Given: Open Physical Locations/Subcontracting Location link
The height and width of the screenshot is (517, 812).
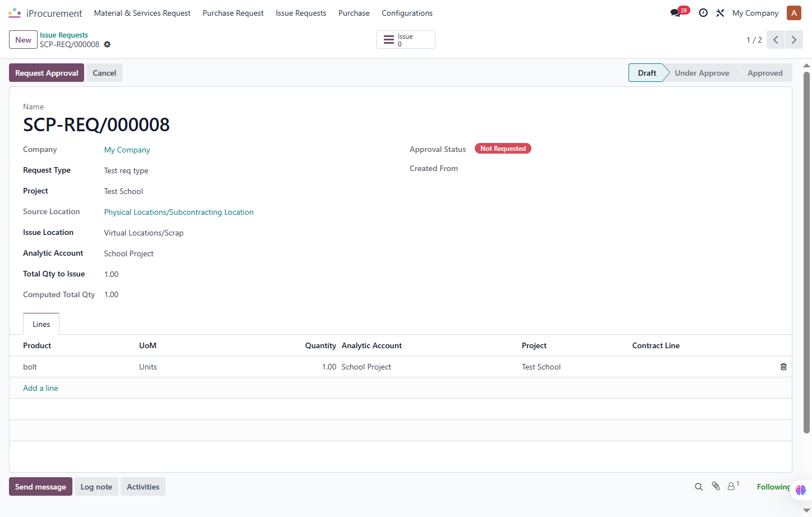Looking at the screenshot, I should tap(179, 212).
